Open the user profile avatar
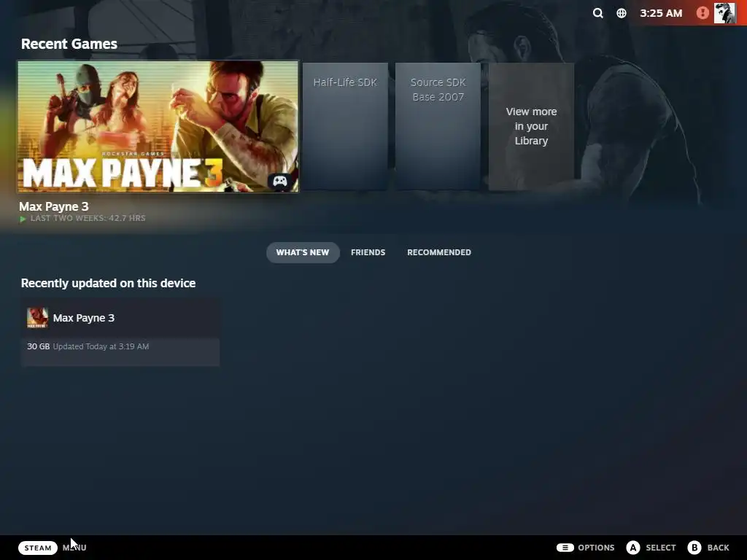The width and height of the screenshot is (747, 560). click(x=724, y=13)
